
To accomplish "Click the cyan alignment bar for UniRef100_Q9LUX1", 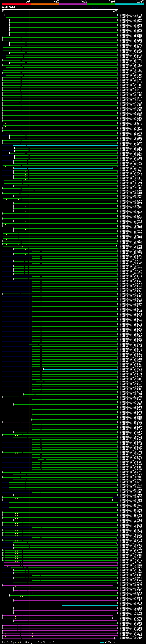I will (90, 605).
